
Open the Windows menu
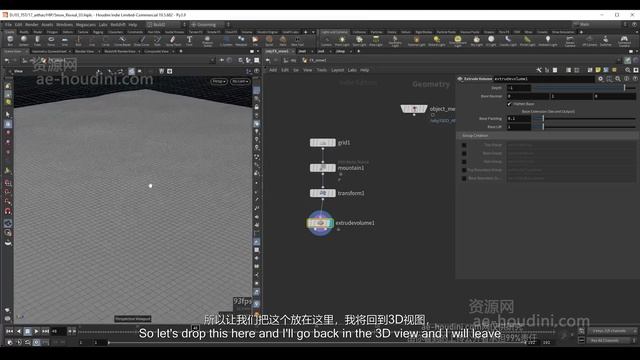[64, 24]
